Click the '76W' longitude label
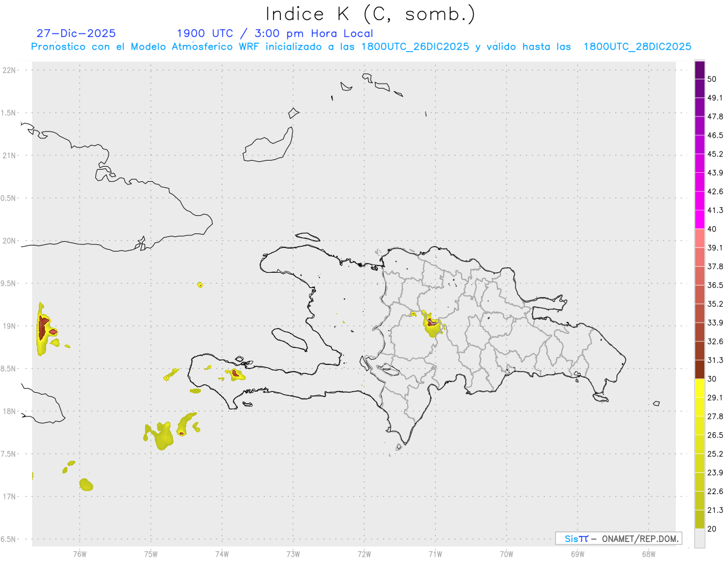The height and width of the screenshot is (562, 728). click(x=79, y=554)
